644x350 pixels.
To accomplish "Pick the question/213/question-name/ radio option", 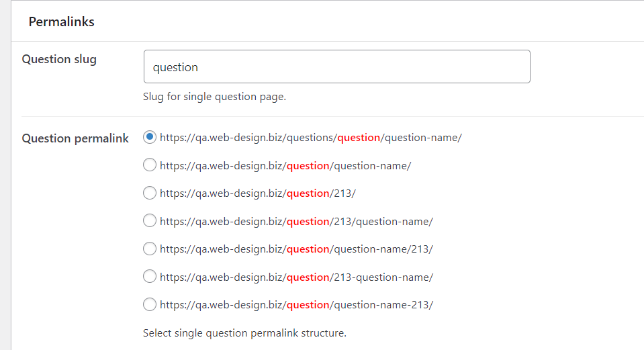I will point(150,221).
